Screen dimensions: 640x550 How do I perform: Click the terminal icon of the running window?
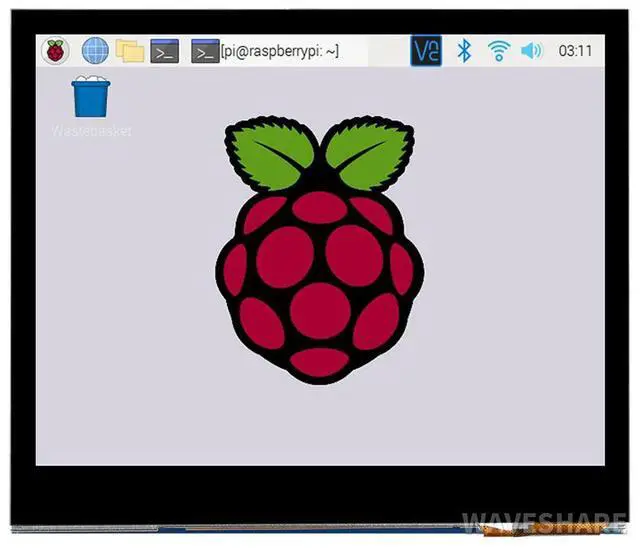[205, 50]
